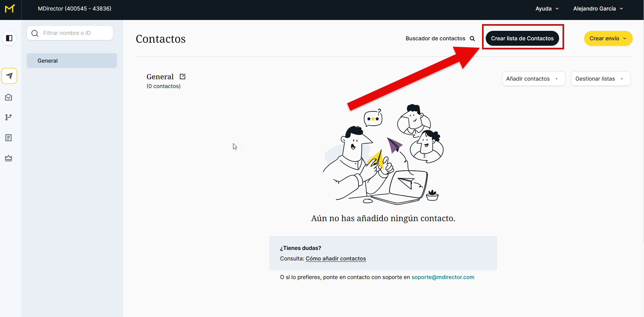Open the crown icon in sidebar

(x=9, y=158)
